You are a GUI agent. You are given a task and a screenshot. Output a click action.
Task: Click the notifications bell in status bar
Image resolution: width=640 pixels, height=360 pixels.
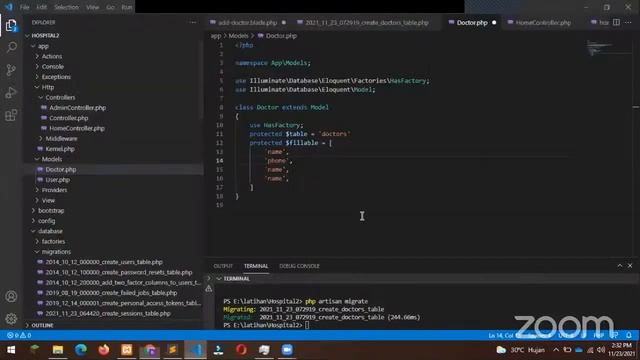[x=629, y=336]
